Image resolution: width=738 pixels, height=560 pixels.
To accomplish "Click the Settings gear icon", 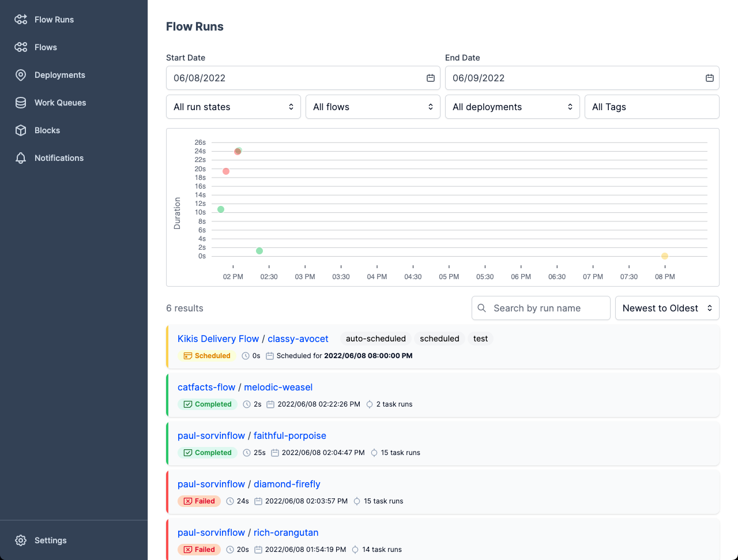I will coord(21,540).
